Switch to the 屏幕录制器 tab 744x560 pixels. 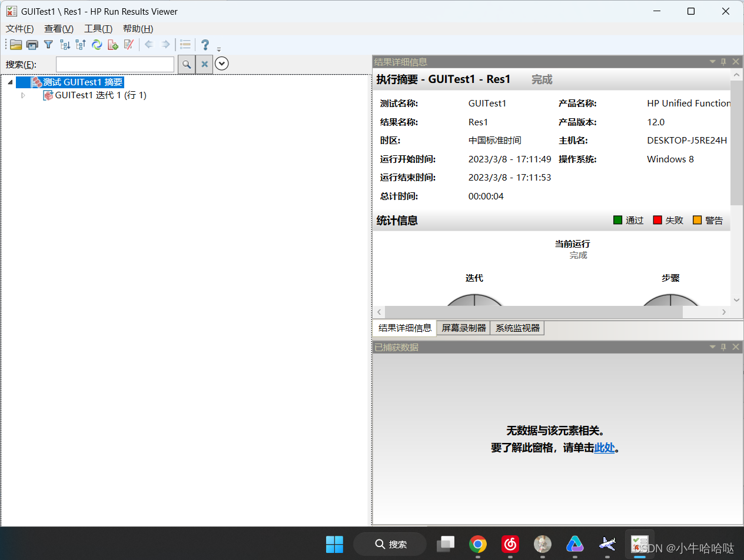(x=463, y=328)
